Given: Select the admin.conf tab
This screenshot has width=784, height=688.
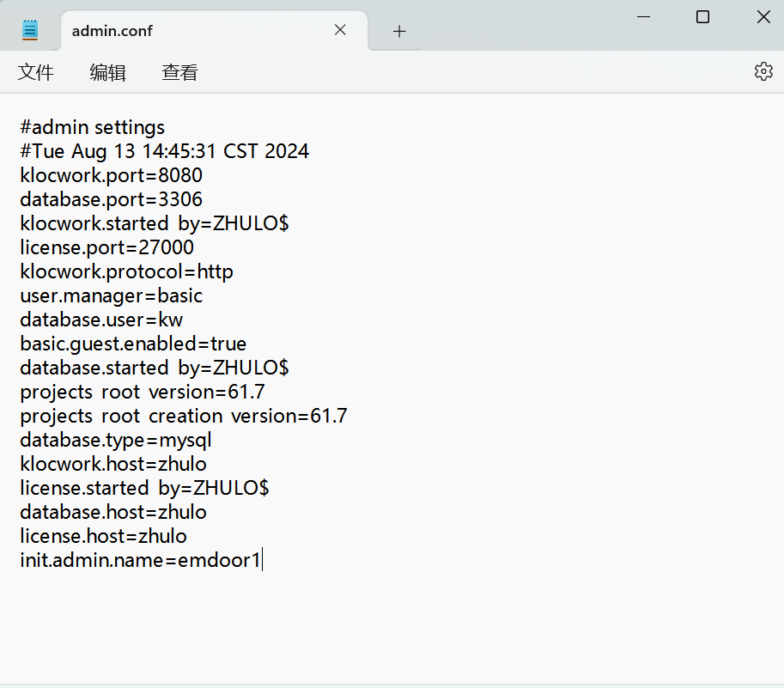Looking at the screenshot, I should point(172,31).
